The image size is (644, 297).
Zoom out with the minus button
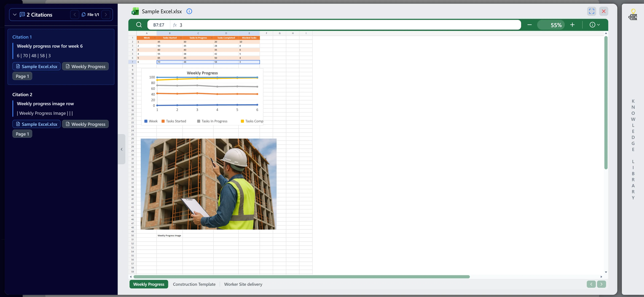click(530, 25)
